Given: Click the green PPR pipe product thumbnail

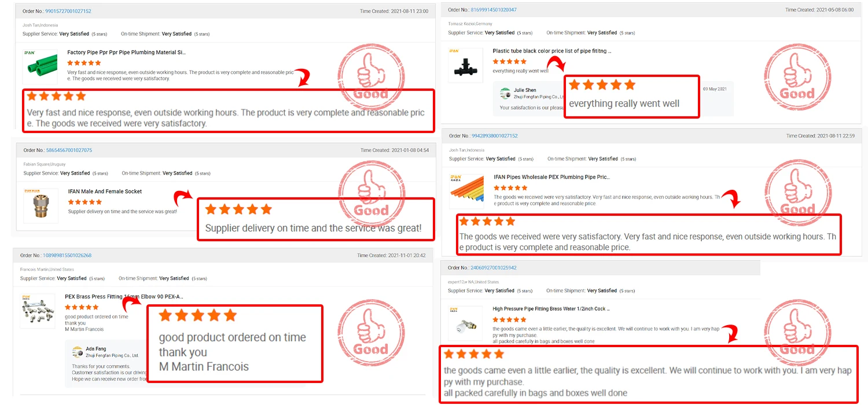Looking at the screenshot, I should coord(40,67).
